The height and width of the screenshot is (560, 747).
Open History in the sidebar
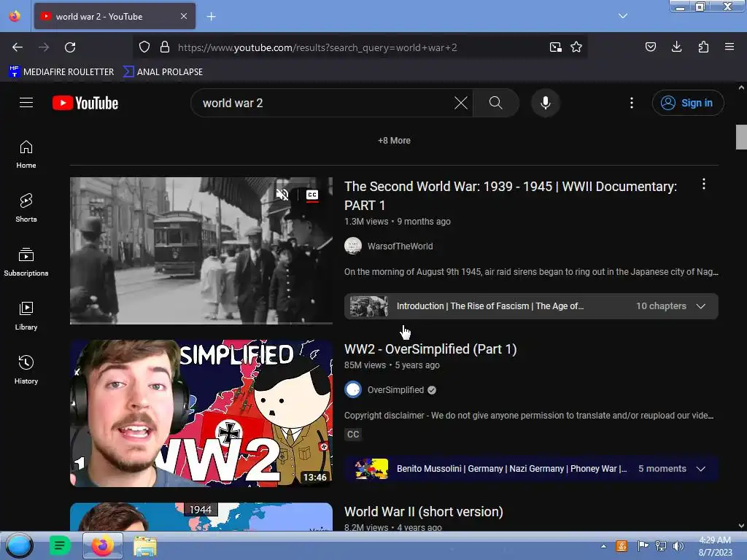(26, 370)
